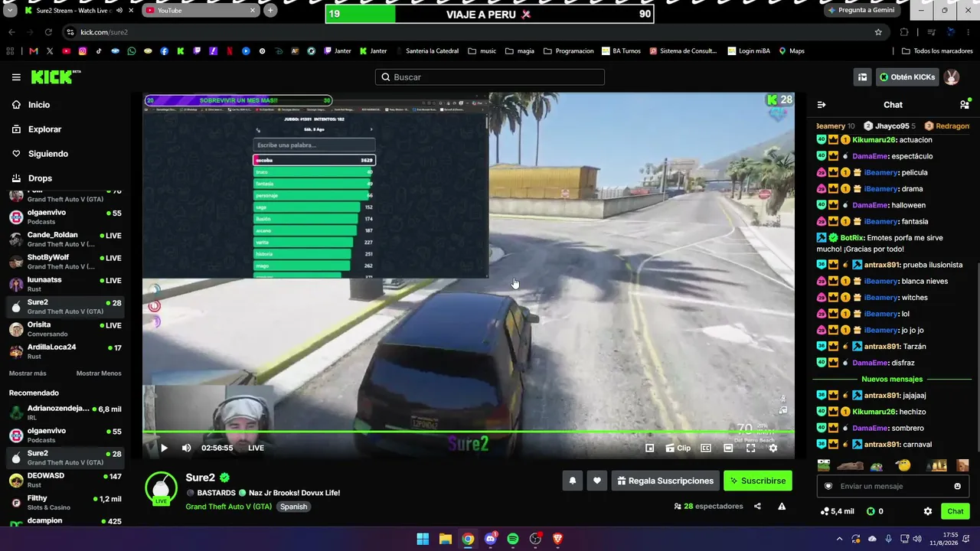Bookmark this page with the star icon
This screenshot has height=551, width=980.
(878, 32)
